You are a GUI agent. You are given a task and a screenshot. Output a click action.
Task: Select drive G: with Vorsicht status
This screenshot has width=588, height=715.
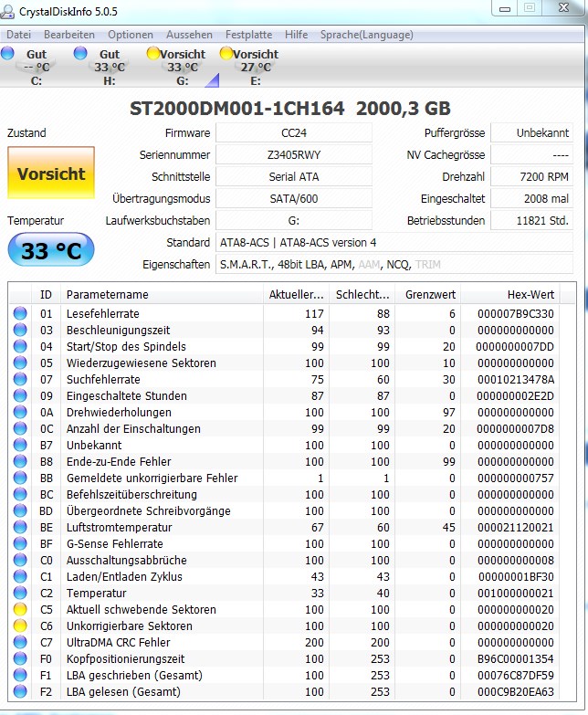click(183, 67)
